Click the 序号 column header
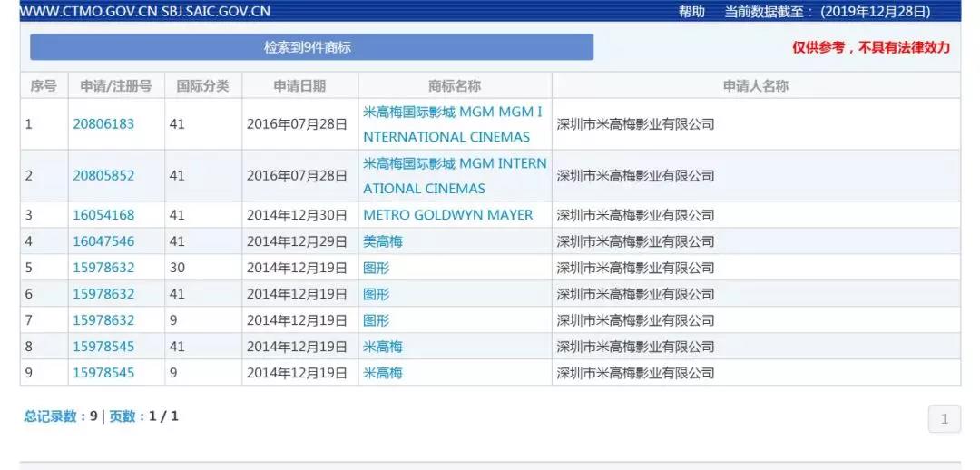This screenshot has height=470, width=980. pos(44,85)
